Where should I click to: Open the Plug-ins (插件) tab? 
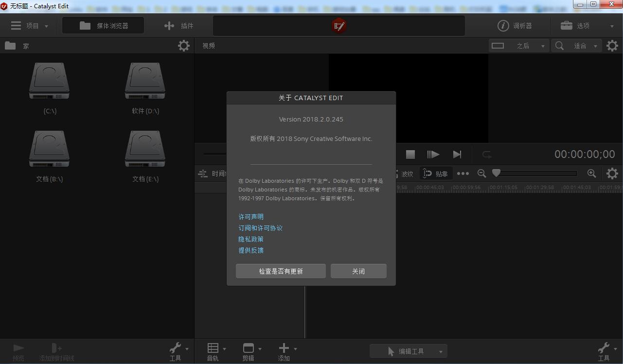(x=179, y=26)
